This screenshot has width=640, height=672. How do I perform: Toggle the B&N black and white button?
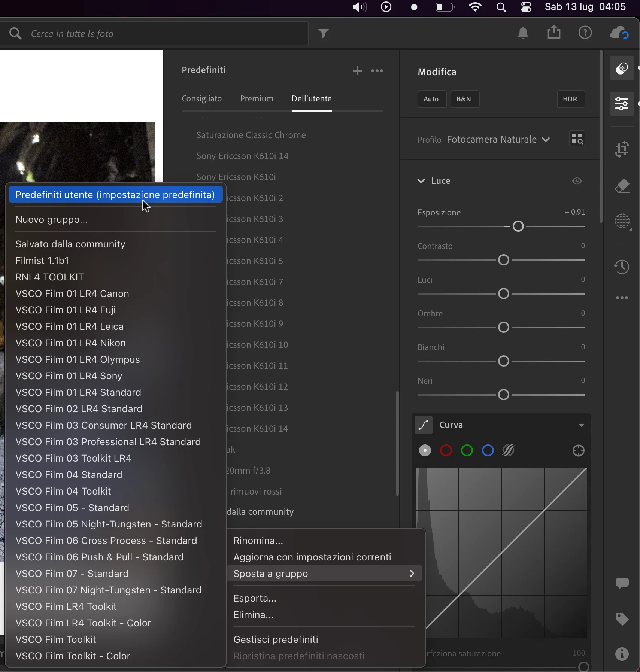(465, 99)
